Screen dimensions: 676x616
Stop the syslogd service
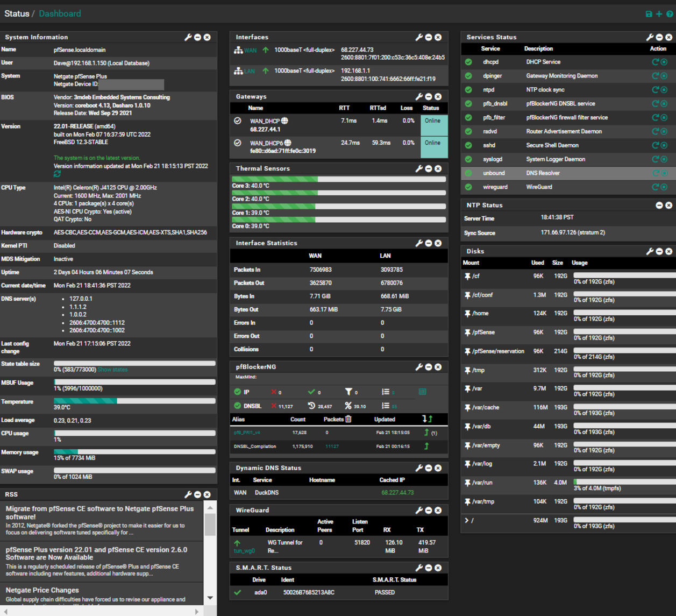point(664,159)
